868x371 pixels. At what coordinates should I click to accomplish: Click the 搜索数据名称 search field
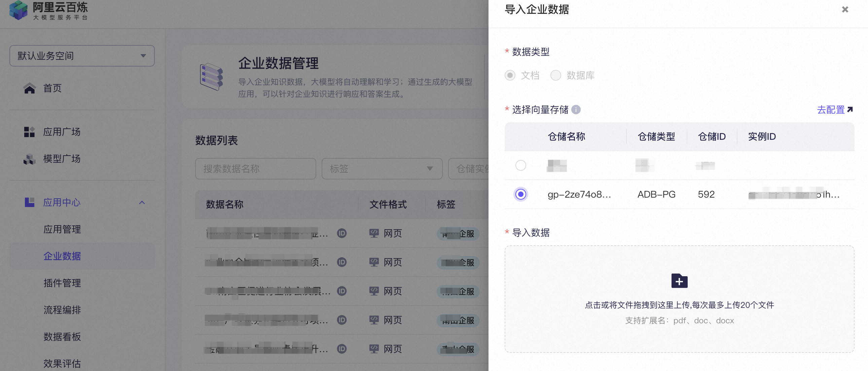pos(255,169)
